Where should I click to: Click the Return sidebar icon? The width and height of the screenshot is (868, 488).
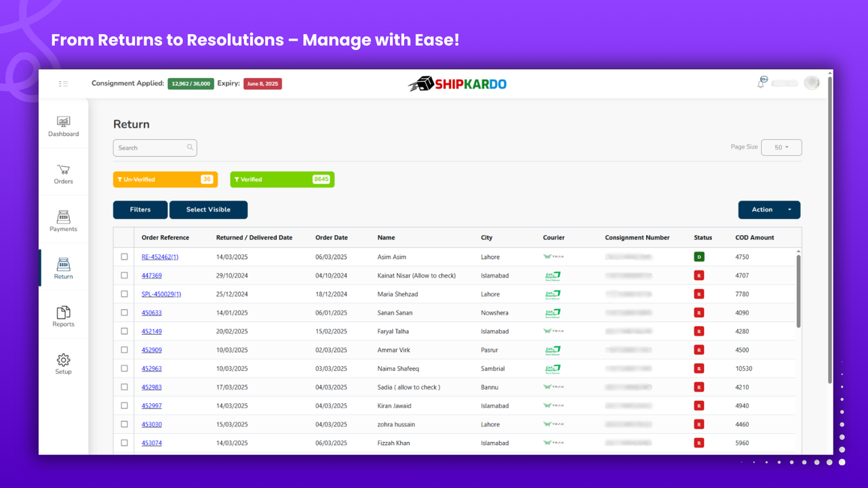(63, 264)
